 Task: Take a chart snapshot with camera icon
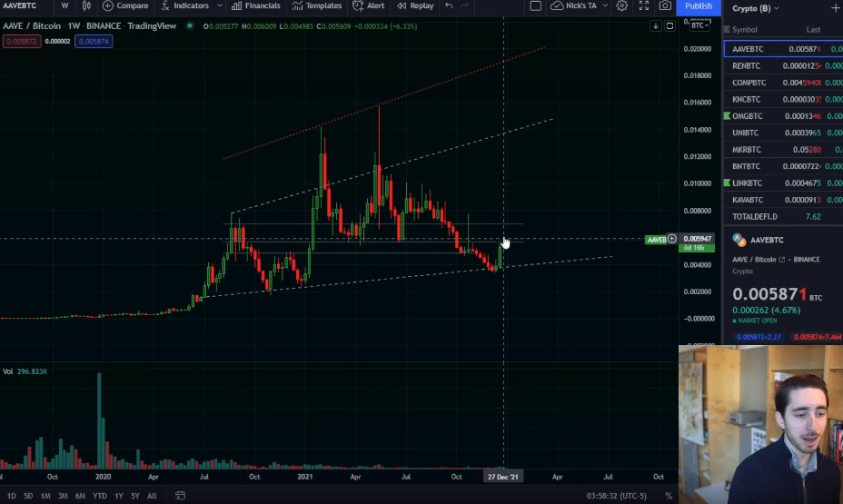tap(666, 6)
